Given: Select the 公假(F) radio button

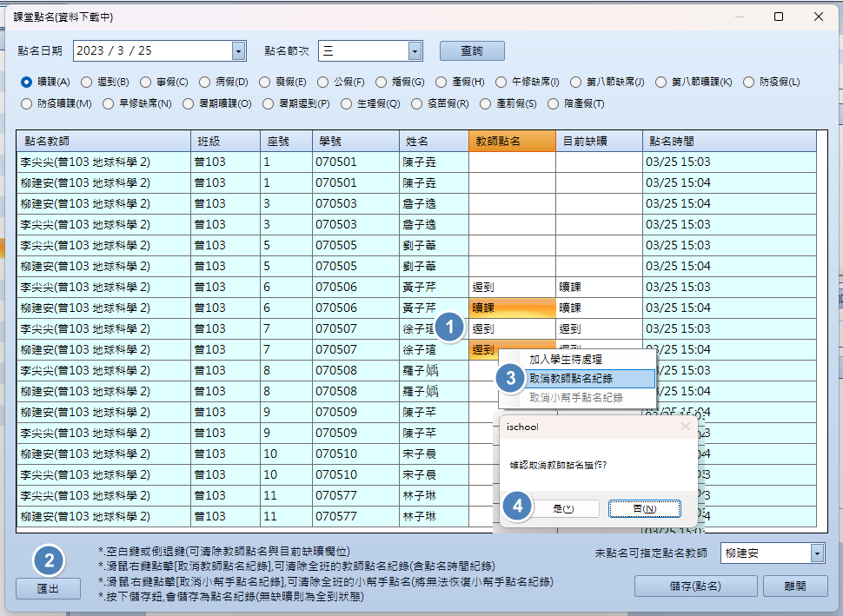Looking at the screenshot, I should click(323, 83).
